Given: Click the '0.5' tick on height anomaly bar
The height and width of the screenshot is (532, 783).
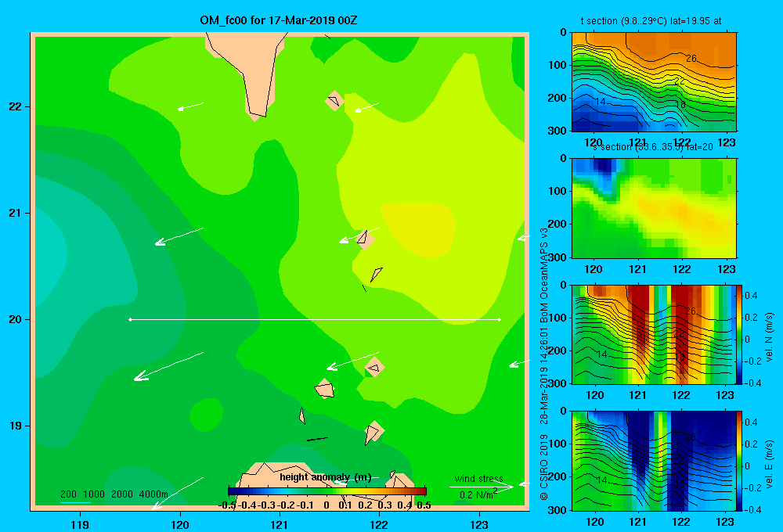Looking at the screenshot, I should (x=424, y=505).
